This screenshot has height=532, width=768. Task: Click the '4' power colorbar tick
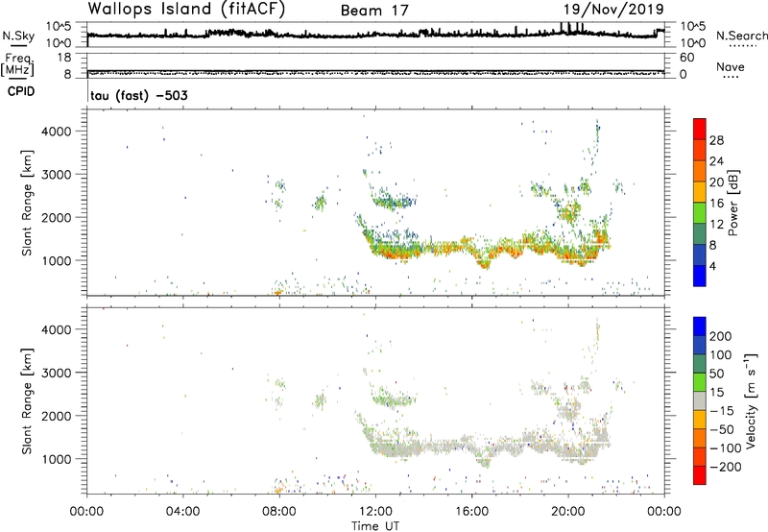point(712,266)
